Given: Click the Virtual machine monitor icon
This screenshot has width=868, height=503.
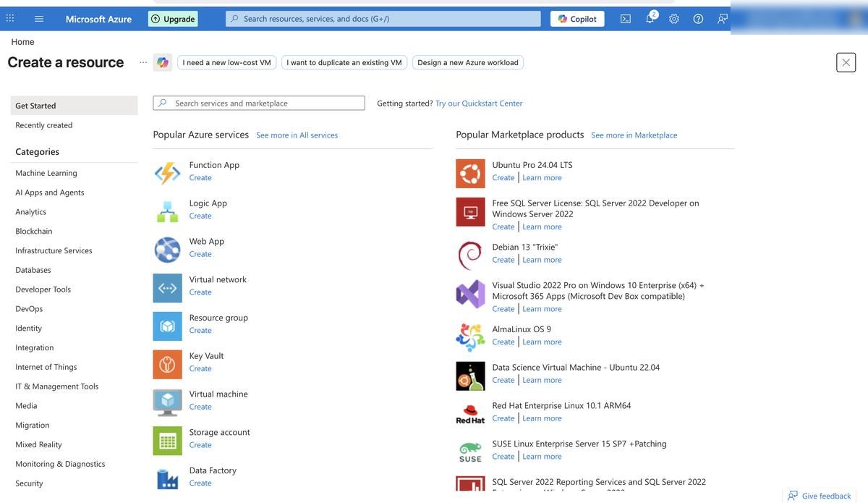Looking at the screenshot, I should (x=167, y=402).
